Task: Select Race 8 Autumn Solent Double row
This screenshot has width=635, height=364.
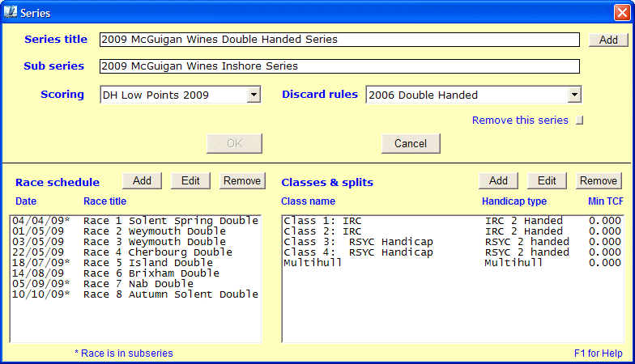Action: click(x=135, y=294)
